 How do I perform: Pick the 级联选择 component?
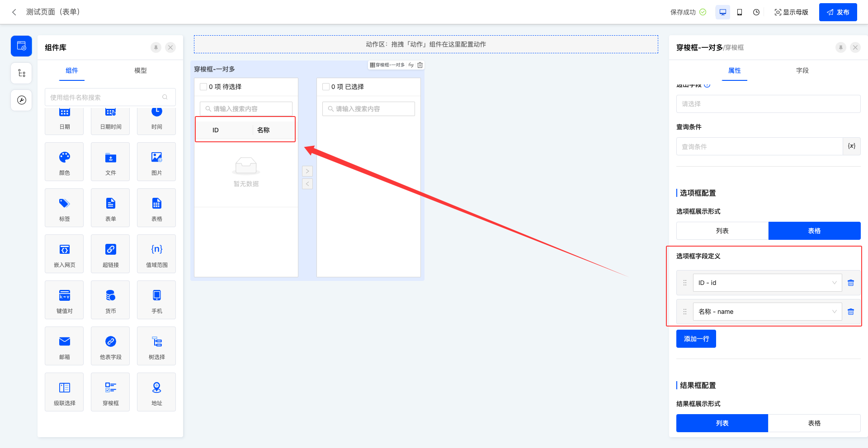pyautogui.click(x=64, y=392)
